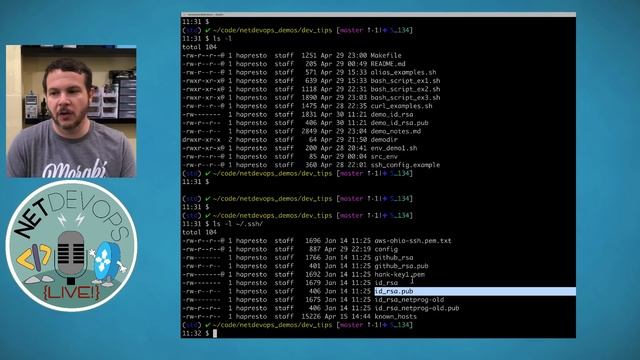Select the 'ls -l ~/.ssh/' command line
The image size is (640, 360).
pos(238,224)
